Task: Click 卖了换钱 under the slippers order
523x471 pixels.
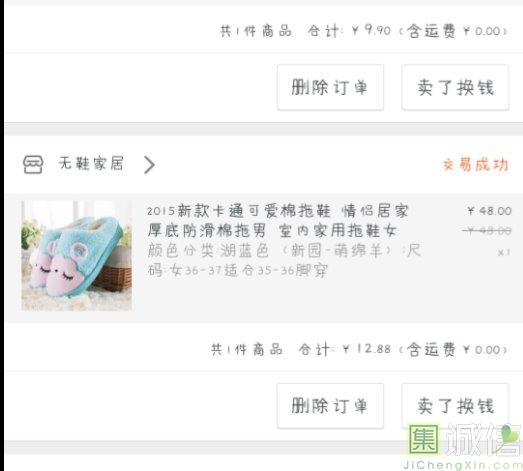Action: pos(455,406)
